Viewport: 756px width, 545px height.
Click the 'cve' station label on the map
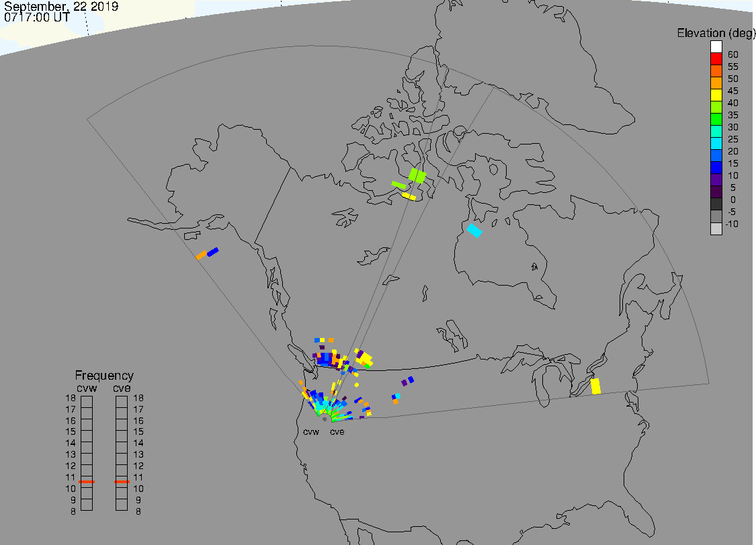(337, 431)
